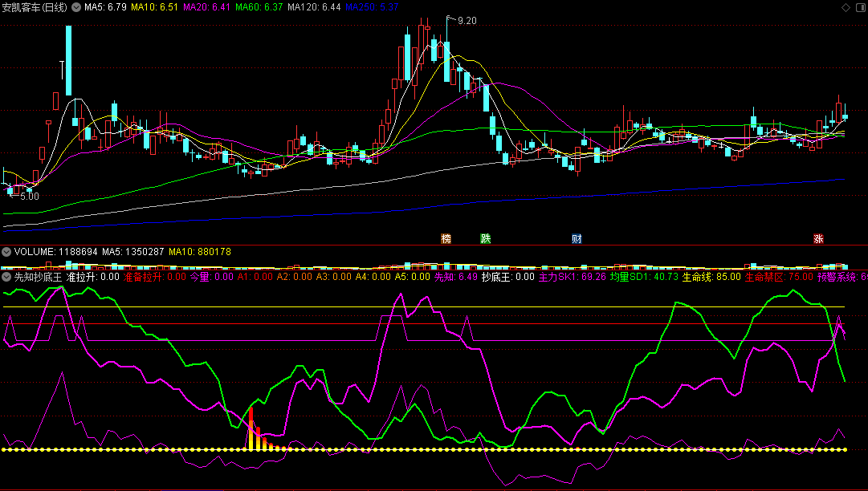868x491 pixels.
Task: Click the VOLUME: 1188694 label
Action: click(x=56, y=252)
